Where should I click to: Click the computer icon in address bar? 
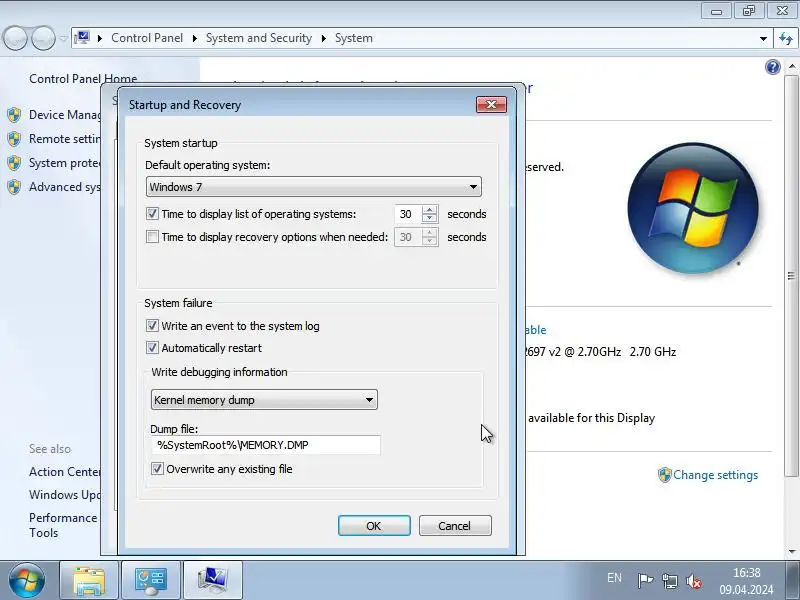[82, 38]
